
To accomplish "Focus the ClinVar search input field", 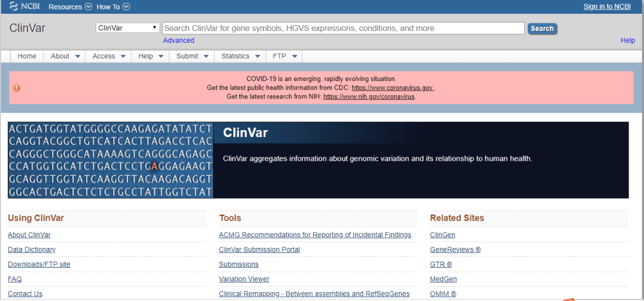I will click(x=343, y=29).
